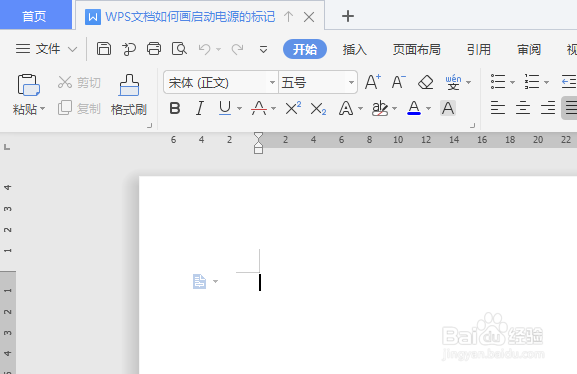This screenshot has height=374, width=577.
Task: Expand font color dropdown arrow
Action: point(428,109)
